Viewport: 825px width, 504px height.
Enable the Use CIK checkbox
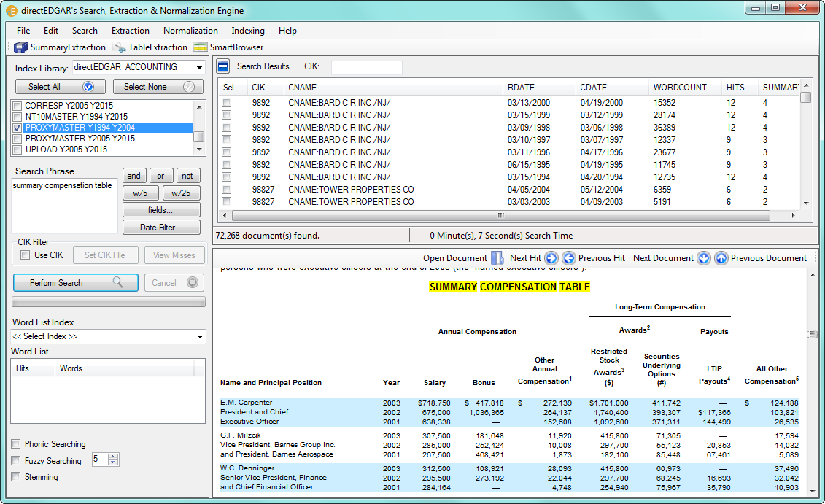[x=26, y=255]
